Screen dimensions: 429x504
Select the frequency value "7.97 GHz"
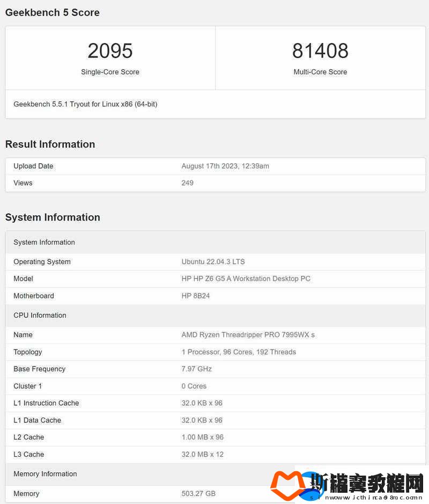(x=196, y=369)
